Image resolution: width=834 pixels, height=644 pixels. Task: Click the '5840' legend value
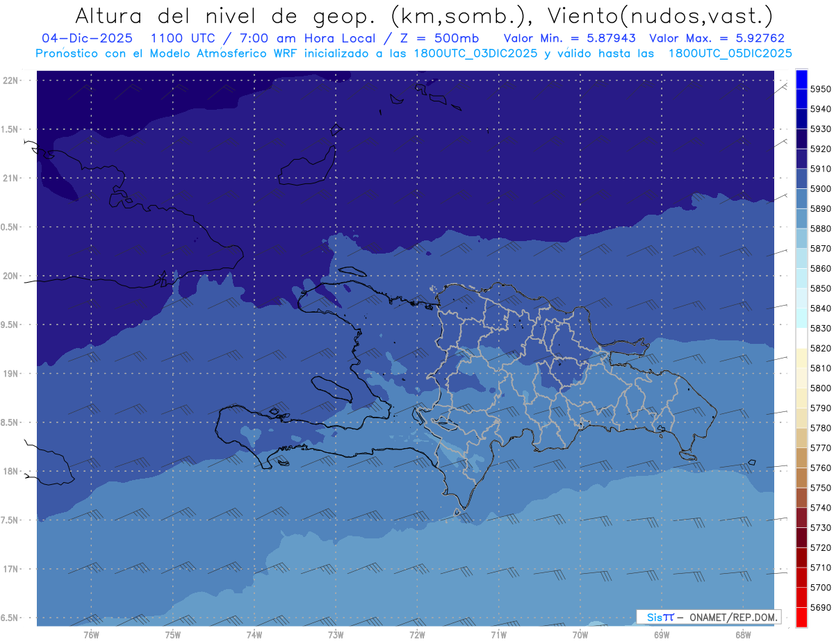pyautogui.click(x=821, y=308)
